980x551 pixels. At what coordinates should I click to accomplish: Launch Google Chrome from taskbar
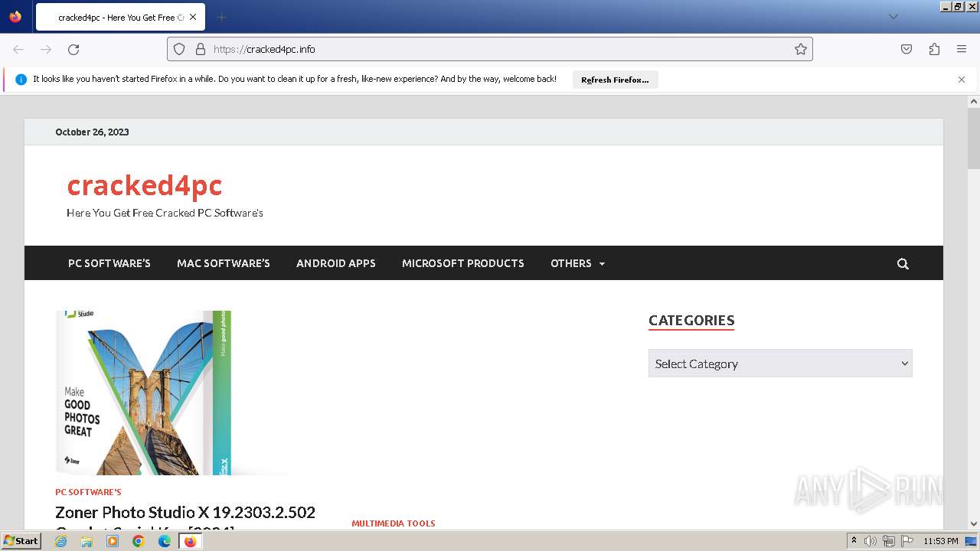139,541
